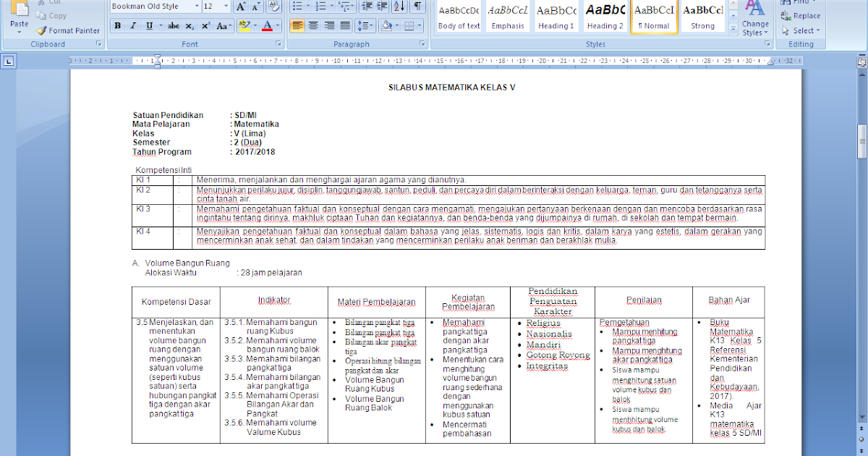Image resolution: width=868 pixels, height=456 pixels.
Task: Expand the Styles gallery More arrow
Action: tap(734, 30)
